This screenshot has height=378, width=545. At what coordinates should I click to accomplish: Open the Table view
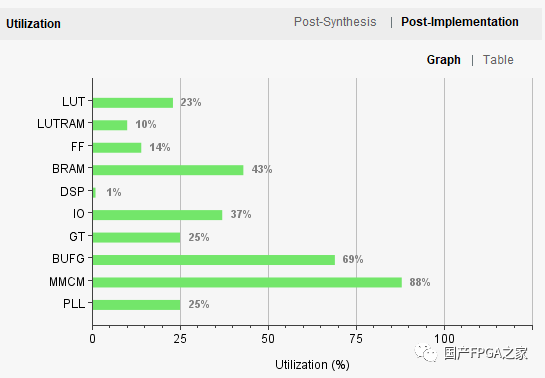pyautogui.click(x=498, y=60)
